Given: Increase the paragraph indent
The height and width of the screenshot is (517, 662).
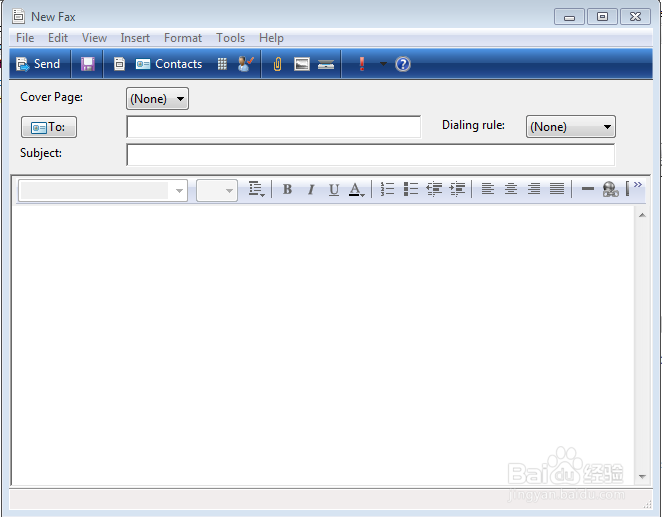Looking at the screenshot, I should click(x=457, y=189).
